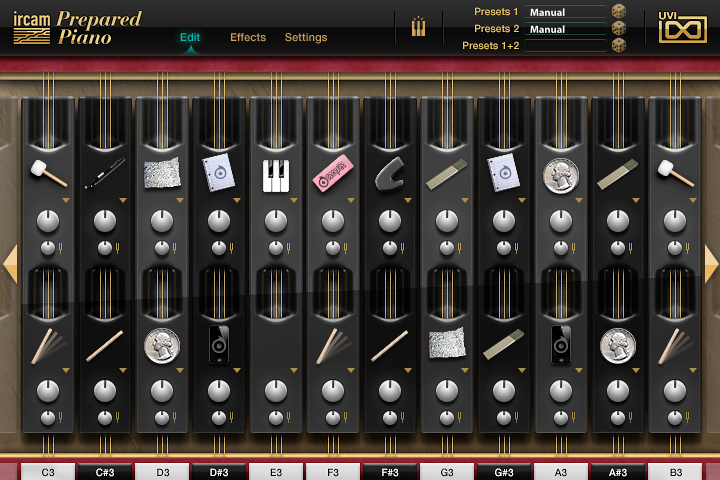Open the E3 lower preparation dropdown arrow
This screenshot has height=480, width=720.
coord(294,370)
